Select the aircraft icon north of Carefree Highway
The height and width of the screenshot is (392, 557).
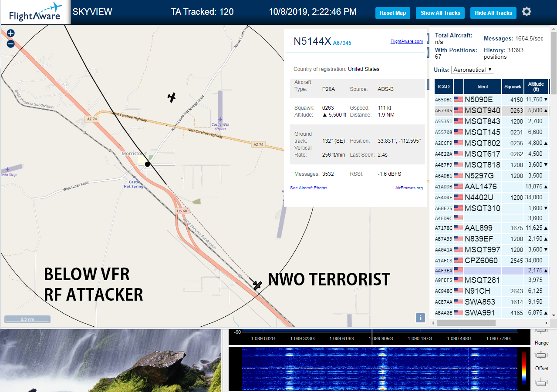(172, 97)
